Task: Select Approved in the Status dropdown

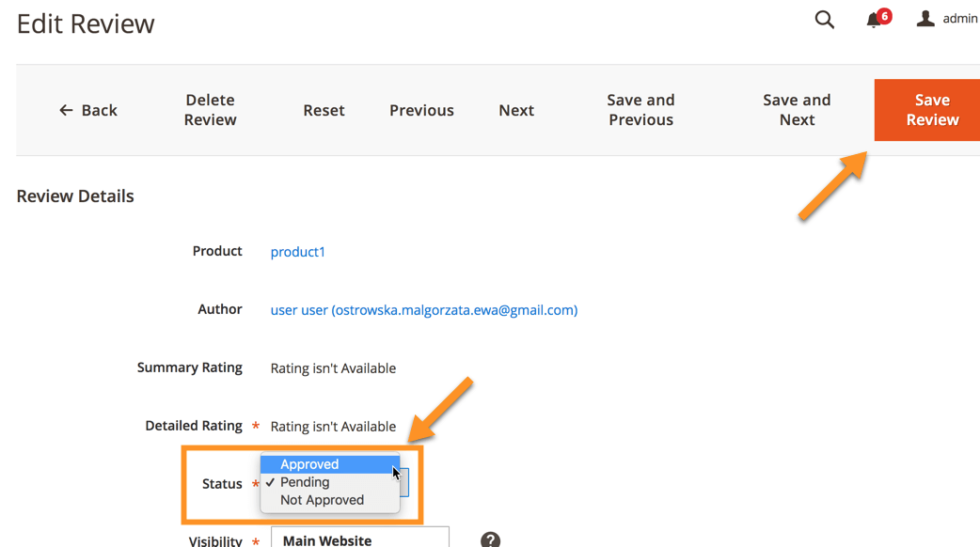Action: tap(309, 464)
